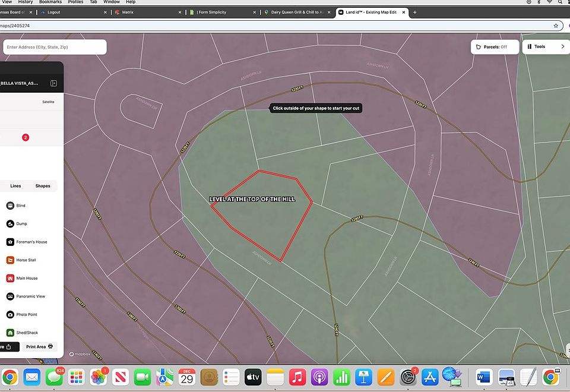Expand the Tools panel chevron
This screenshot has height=392, width=570.
(x=562, y=47)
